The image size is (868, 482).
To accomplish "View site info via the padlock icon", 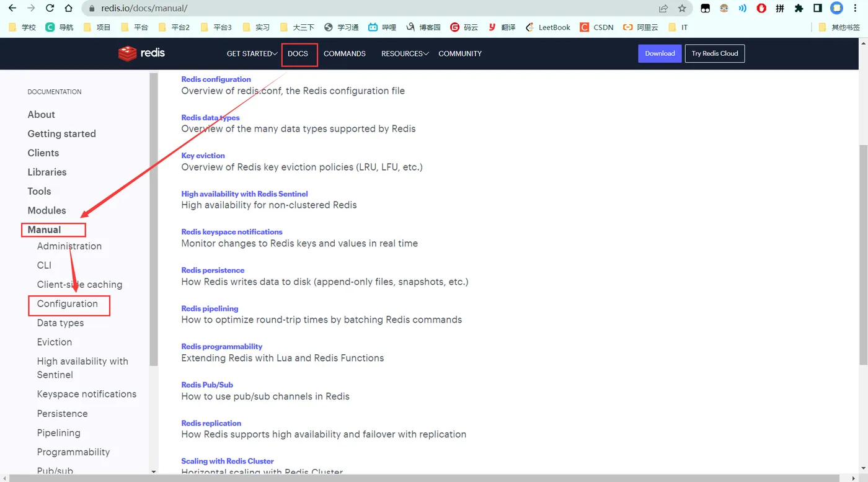I will (x=91, y=9).
